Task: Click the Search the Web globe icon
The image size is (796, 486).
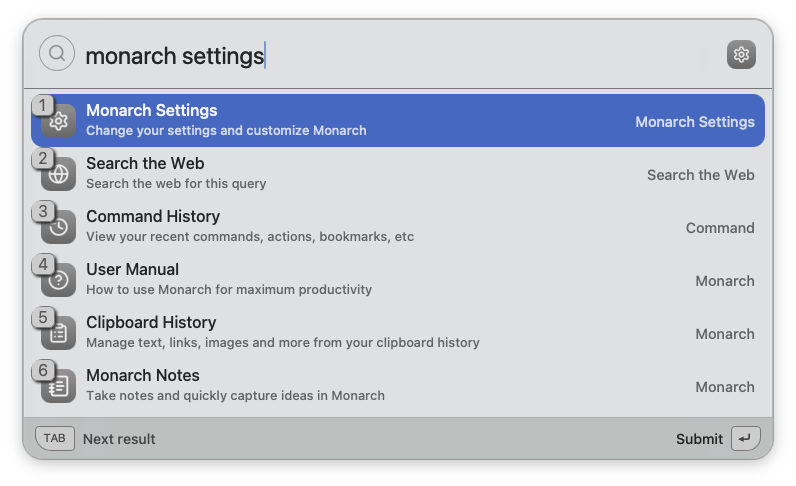Action: [58, 174]
